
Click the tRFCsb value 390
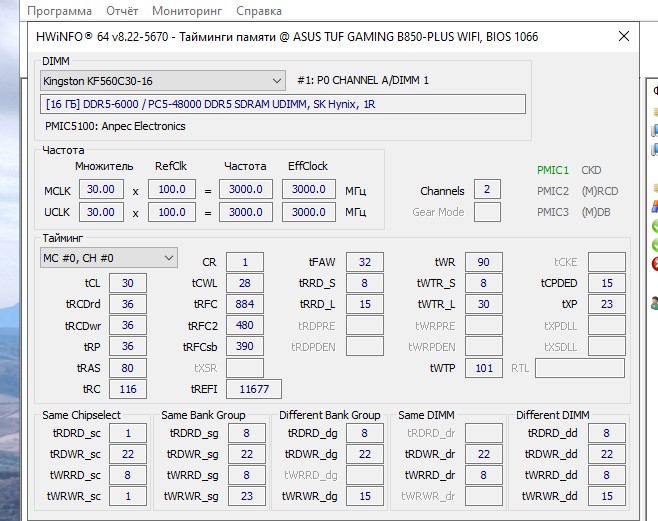[x=245, y=346]
